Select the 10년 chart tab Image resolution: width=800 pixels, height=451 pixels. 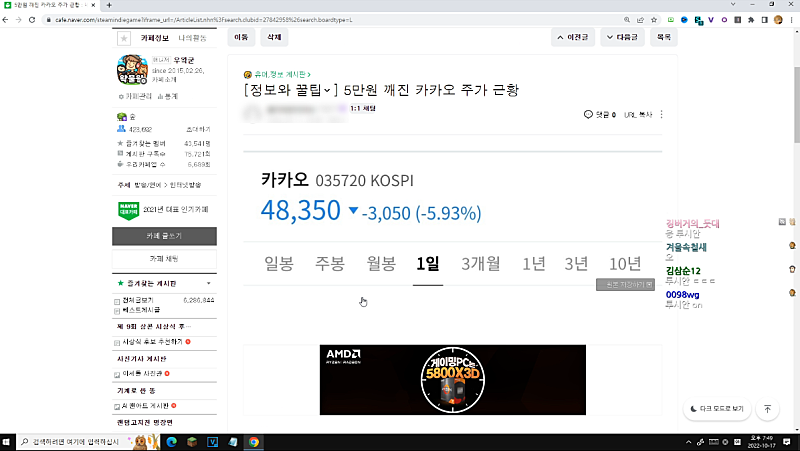click(625, 264)
